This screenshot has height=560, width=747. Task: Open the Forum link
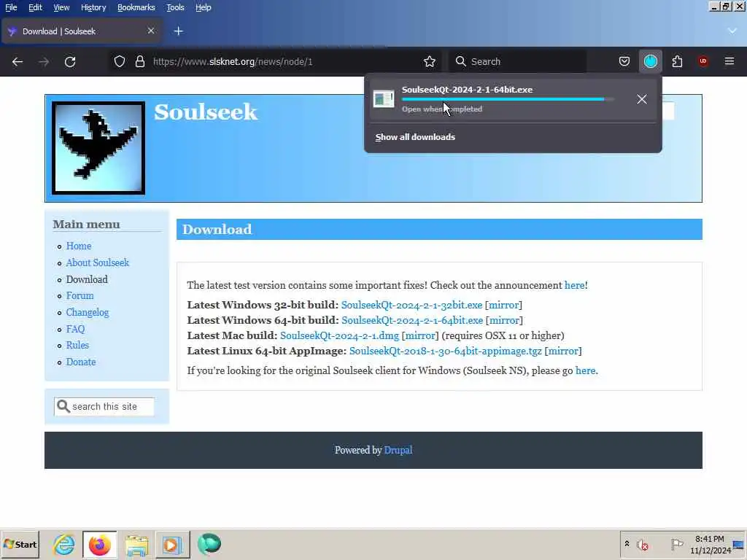tap(80, 295)
